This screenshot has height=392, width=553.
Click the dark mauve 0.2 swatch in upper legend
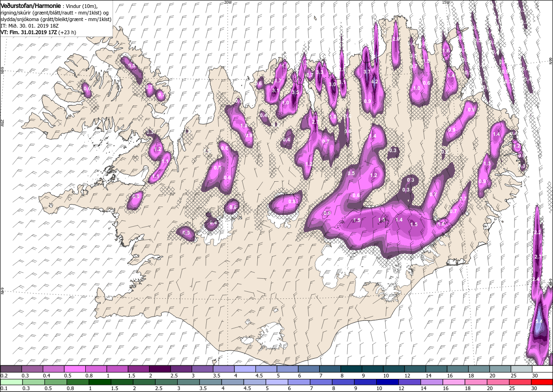[x=11, y=369]
